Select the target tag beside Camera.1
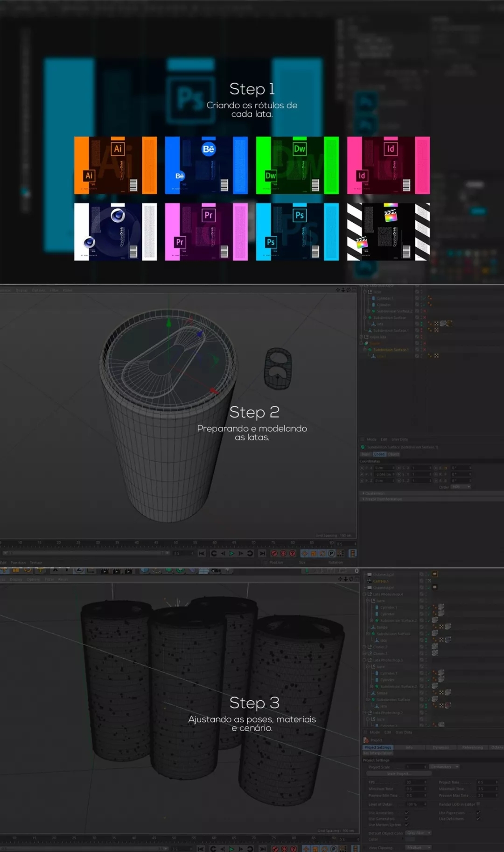This screenshot has width=504, height=852. [429, 581]
